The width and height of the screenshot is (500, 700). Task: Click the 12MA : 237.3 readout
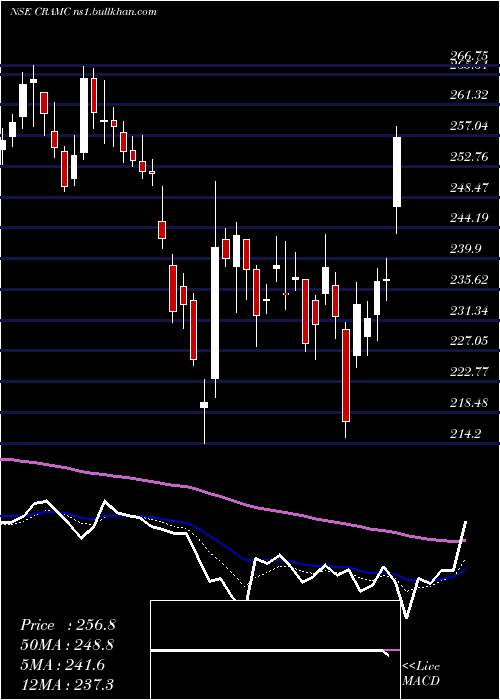click(67, 684)
